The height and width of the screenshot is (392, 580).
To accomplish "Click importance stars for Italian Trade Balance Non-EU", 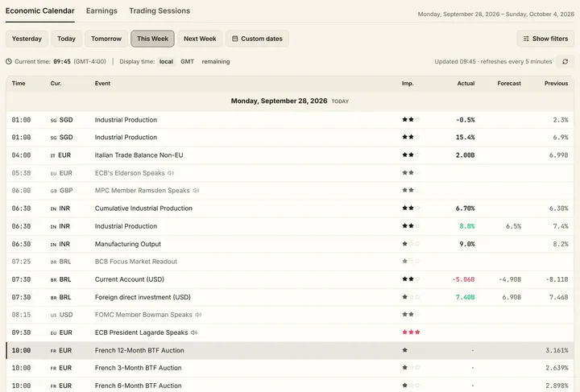I will (411, 155).
